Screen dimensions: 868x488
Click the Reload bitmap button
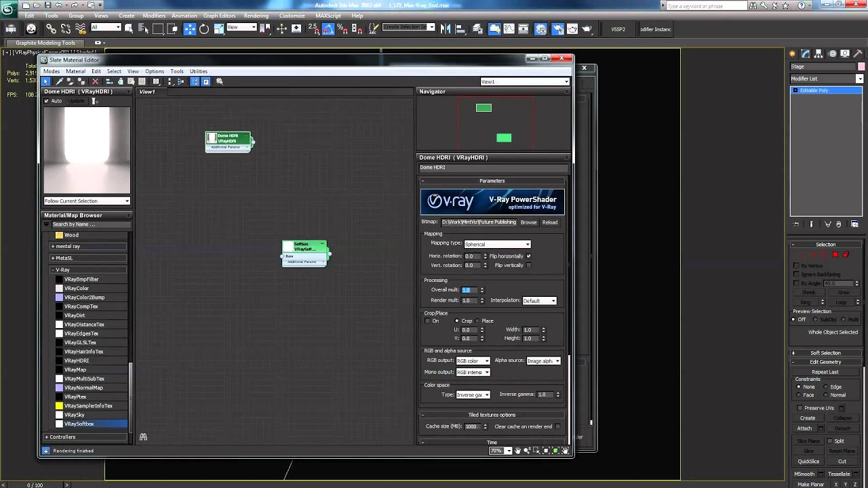550,222
